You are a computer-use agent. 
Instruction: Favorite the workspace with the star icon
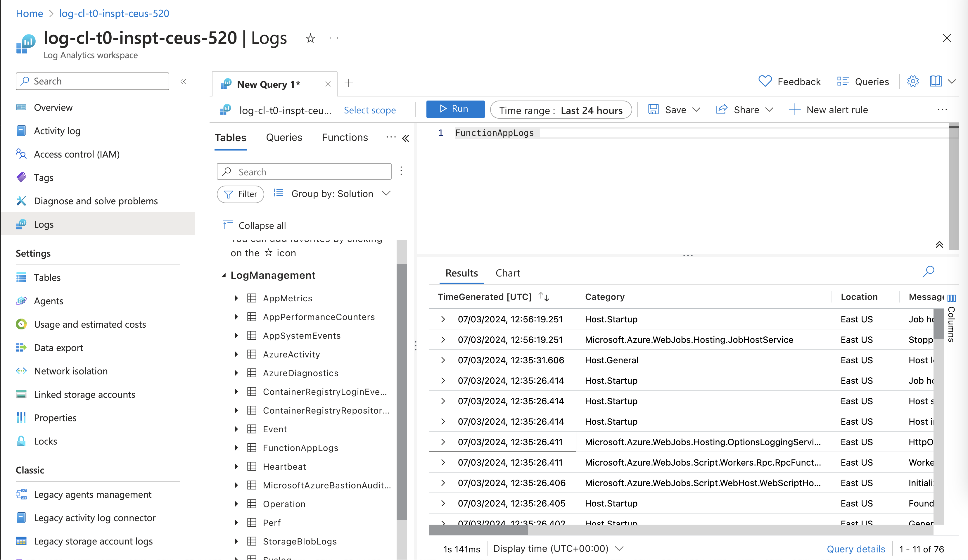310,38
